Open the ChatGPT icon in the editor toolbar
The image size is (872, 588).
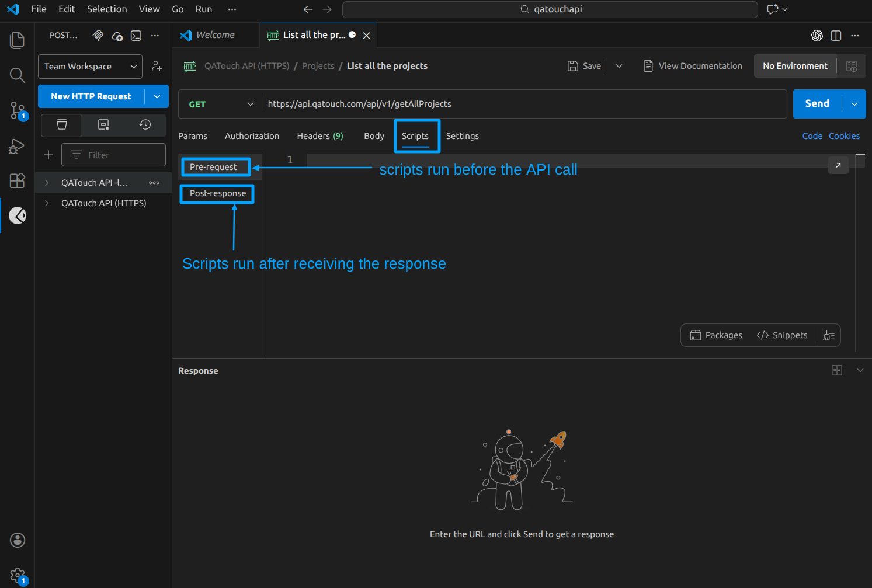pyautogui.click(x=817, y=36)
